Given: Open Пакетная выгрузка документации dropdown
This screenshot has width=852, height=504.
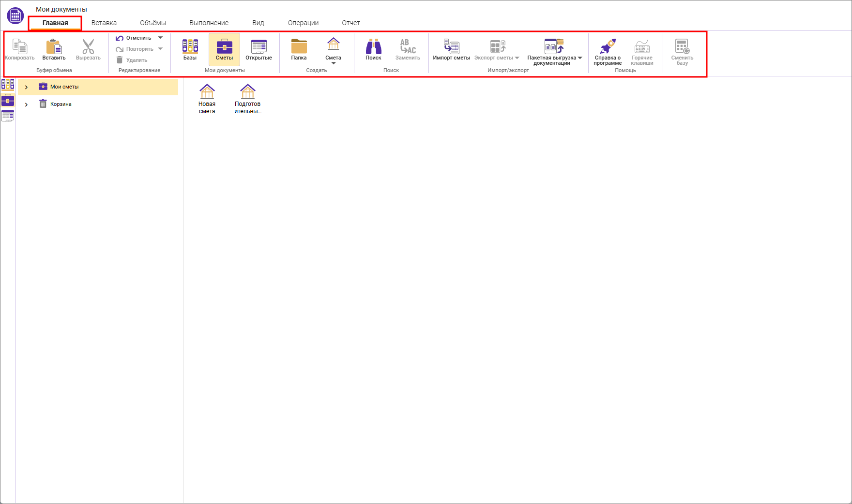Looking at the screenshot, I should [x=580, y=58].
